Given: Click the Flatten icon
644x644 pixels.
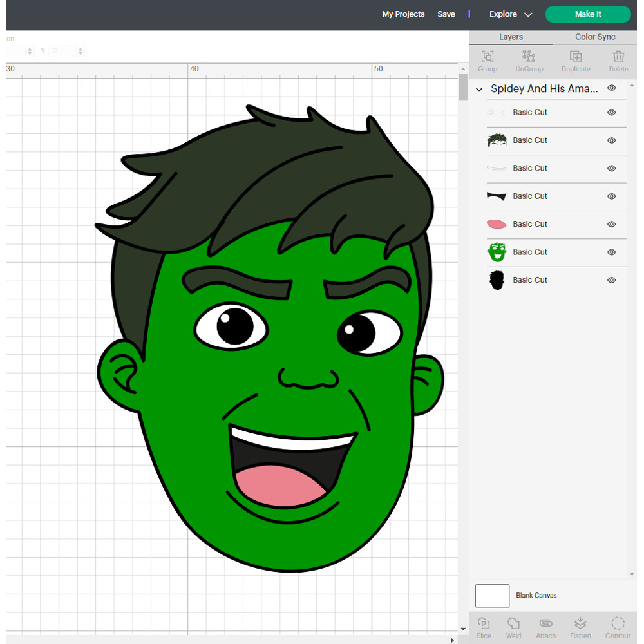Looking at the screenshot, I should click(x=580, y=623).
